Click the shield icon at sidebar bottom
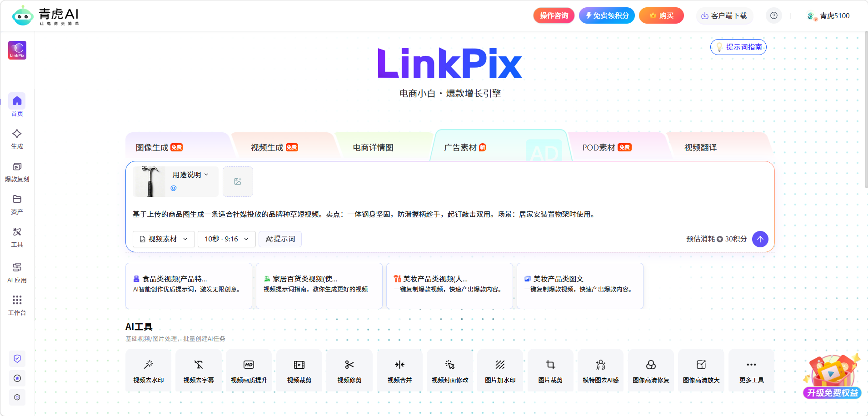 tap(17, 359)
